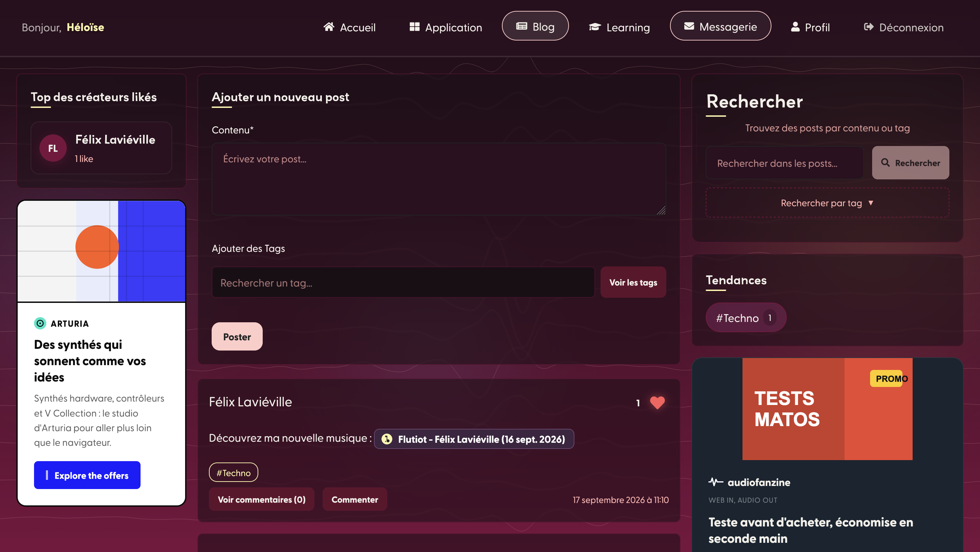Screen dimensions: 980x552
Task: Click the Commenter button
Action: 355,500
